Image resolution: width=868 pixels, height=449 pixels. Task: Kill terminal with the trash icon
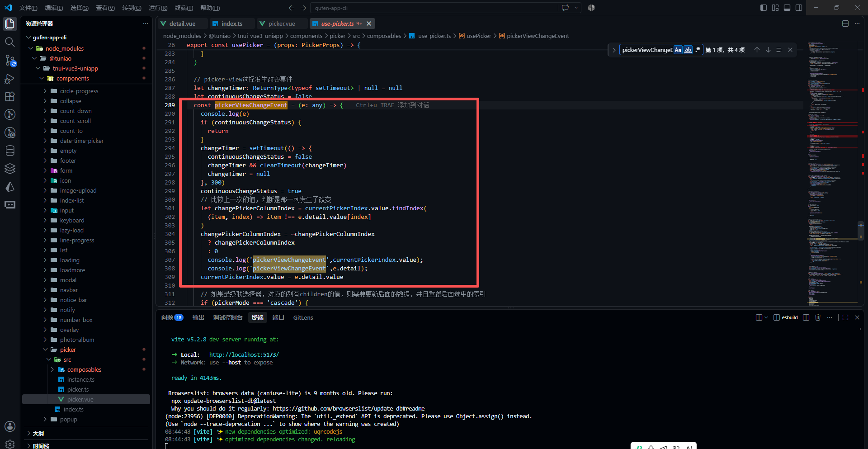[818, 317]
